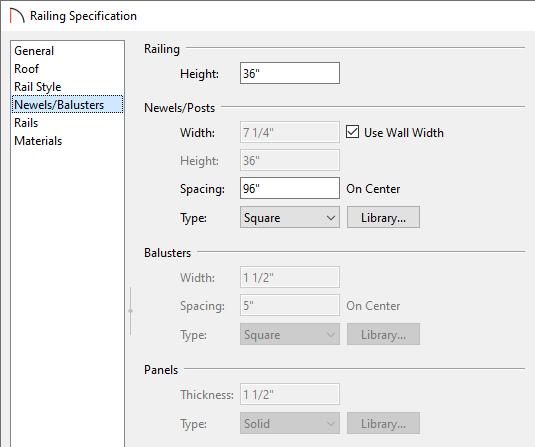Go to the Rails panel
Viewport: 535px width, 447px height.
(x=26, y=123)
